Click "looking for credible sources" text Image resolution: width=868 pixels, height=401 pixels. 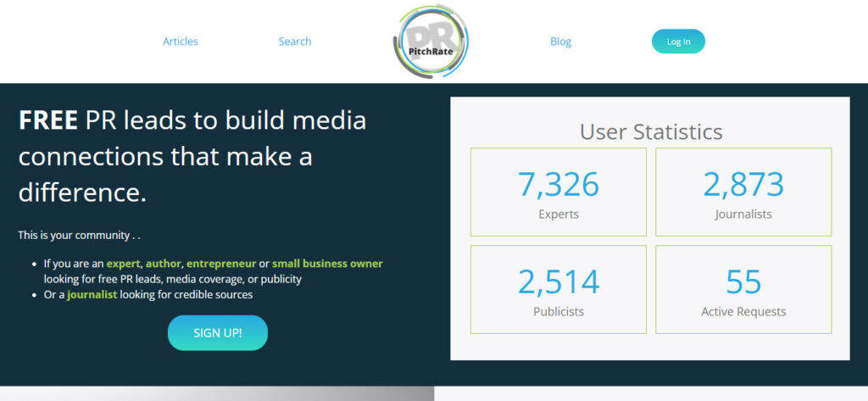[186, 295]
